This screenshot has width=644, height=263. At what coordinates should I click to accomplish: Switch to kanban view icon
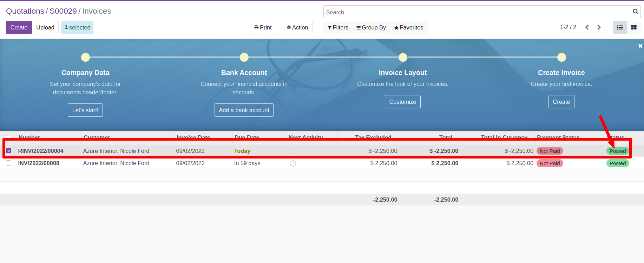(x=634, y=27)
